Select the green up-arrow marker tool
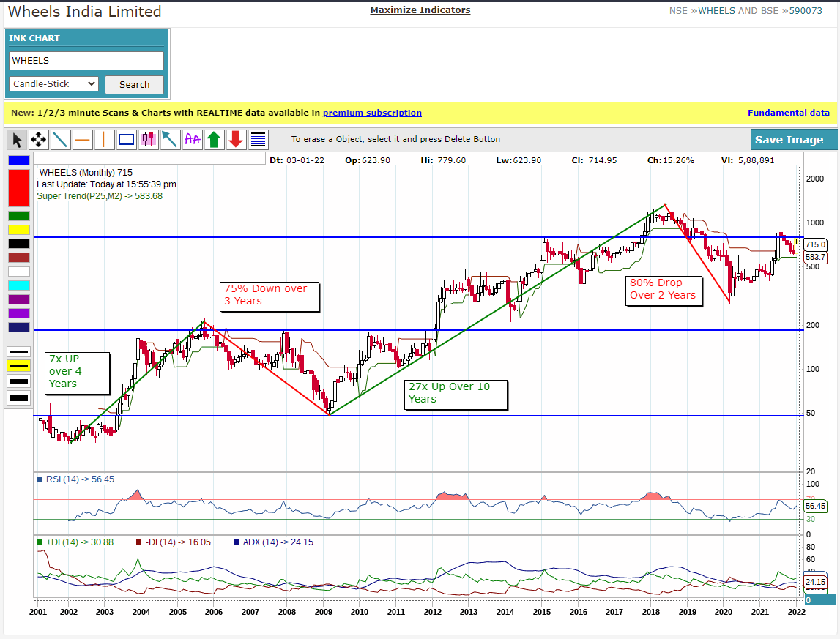This screenshot has width=840, height=639. (214, 140)
